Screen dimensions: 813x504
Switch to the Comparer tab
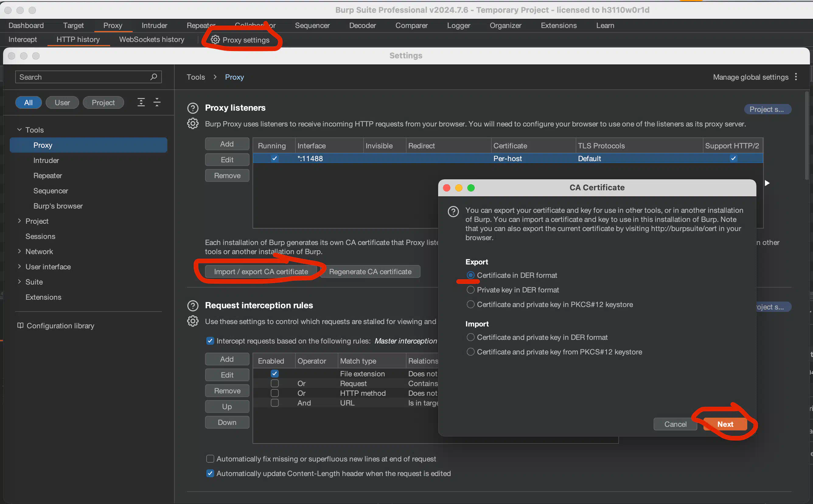[411, 25]
